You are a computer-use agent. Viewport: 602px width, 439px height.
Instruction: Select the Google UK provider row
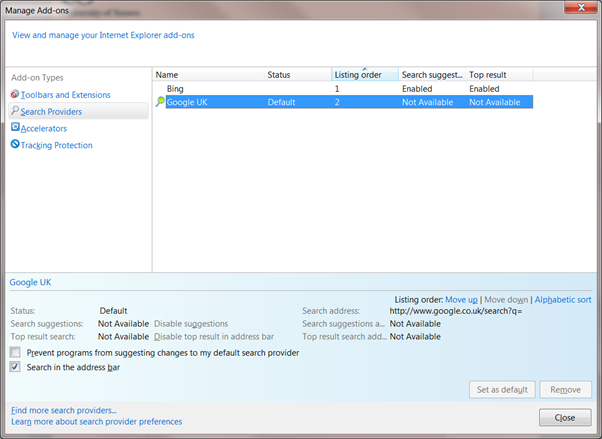pos(349,102)
